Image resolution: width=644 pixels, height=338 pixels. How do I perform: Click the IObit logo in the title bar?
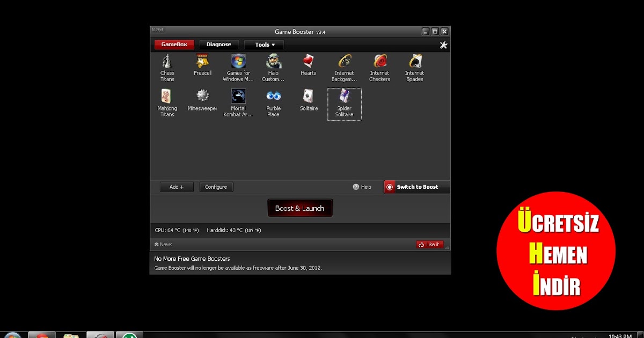(x=157, y=30)
